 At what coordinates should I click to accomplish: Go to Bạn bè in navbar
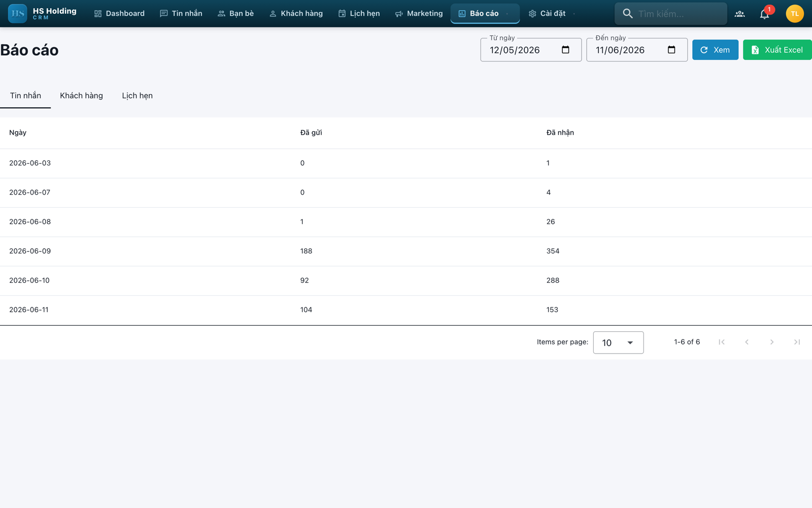click(235, 14)
